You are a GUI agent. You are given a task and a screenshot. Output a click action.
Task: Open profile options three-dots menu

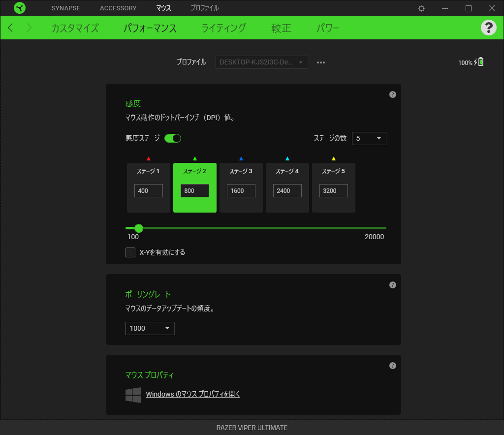tap(321, 62)
